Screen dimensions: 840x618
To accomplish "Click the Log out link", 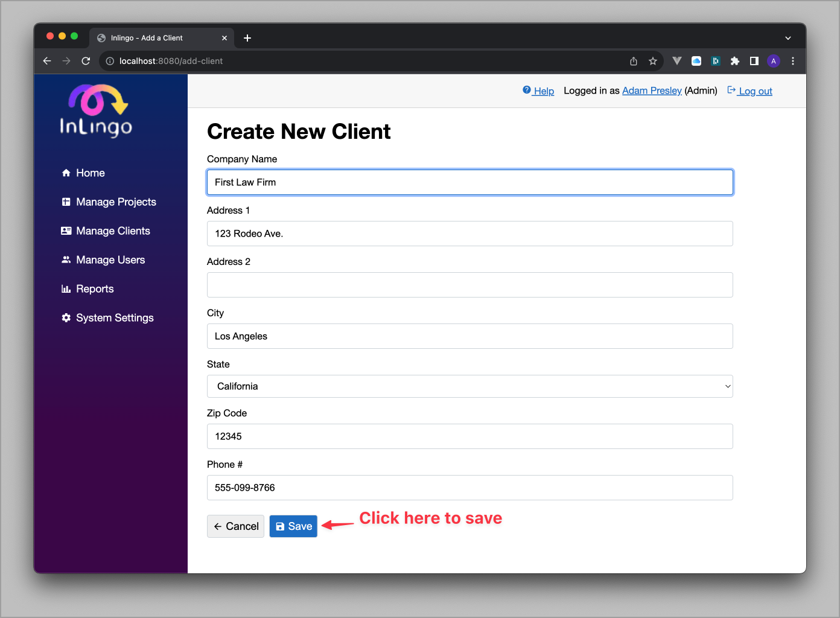I will [754, 91].
